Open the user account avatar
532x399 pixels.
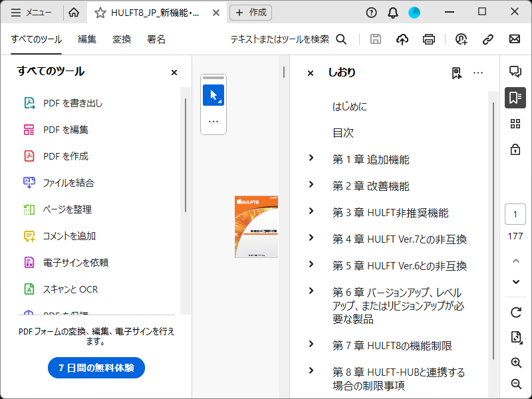point(414,13)
